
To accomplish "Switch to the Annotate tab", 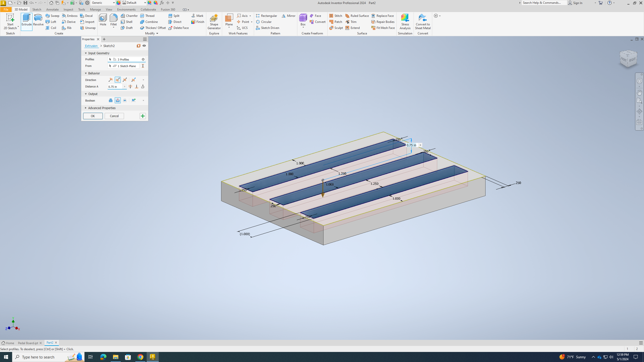I will coord(52,10).
